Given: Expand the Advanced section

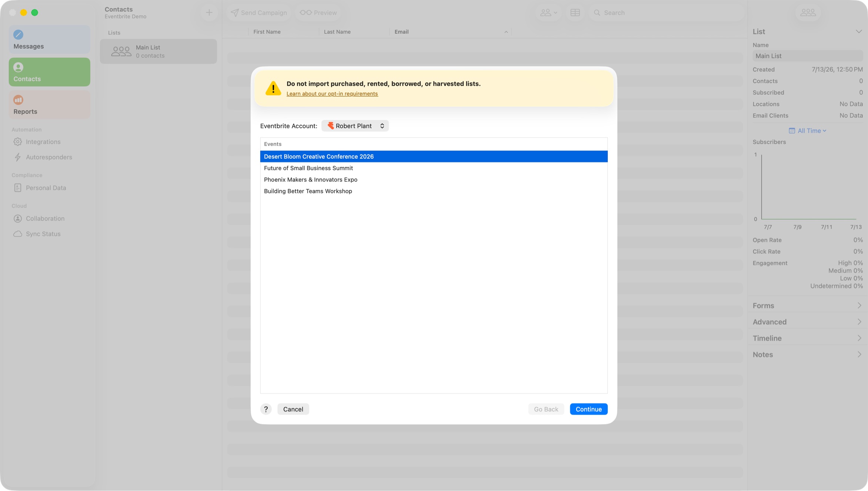Looking at the screenshot, I should [807, 322].
